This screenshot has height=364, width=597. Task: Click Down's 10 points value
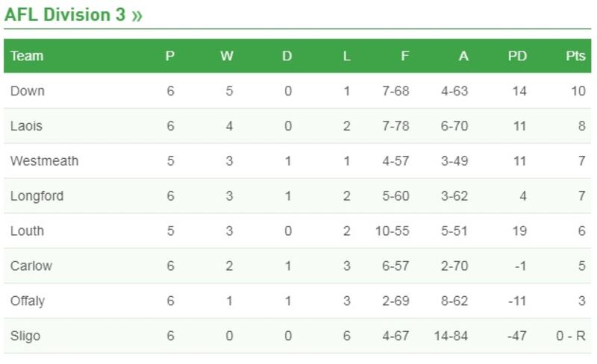(578, 91)
